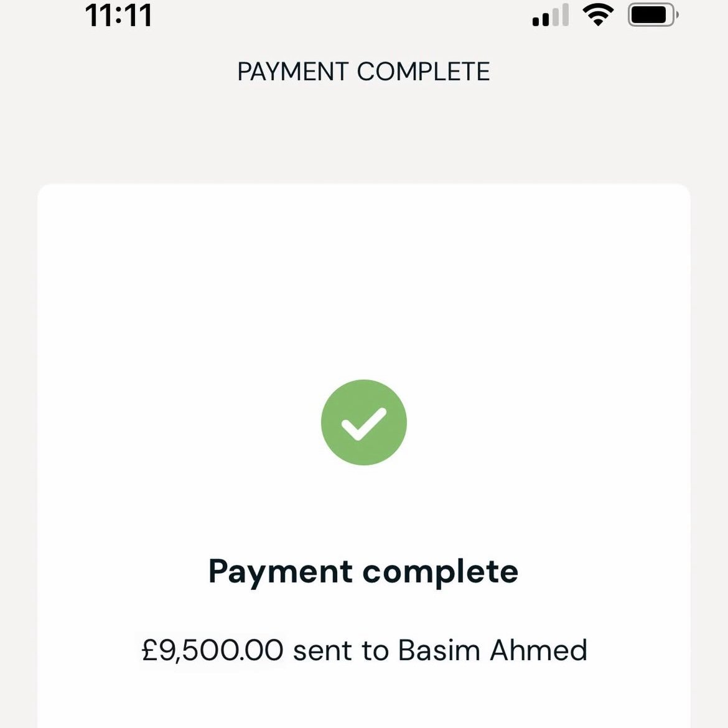This screenshot has width=728, height=728.
Task: Tap the recipient name Basim Ahmed
Action: pos(492,650)
